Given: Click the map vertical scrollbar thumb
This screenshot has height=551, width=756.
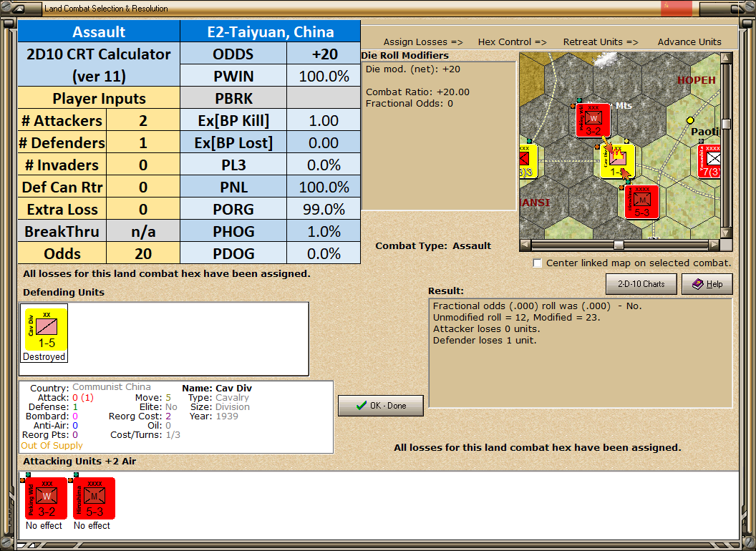Looking at the screenshot, I should (x=726, y=125).
